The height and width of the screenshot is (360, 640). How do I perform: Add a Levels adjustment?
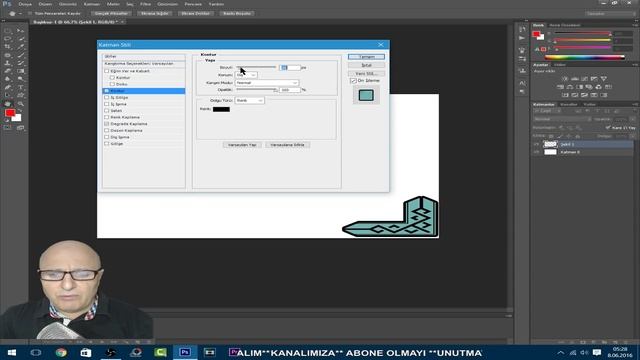[x=575, y=78]
